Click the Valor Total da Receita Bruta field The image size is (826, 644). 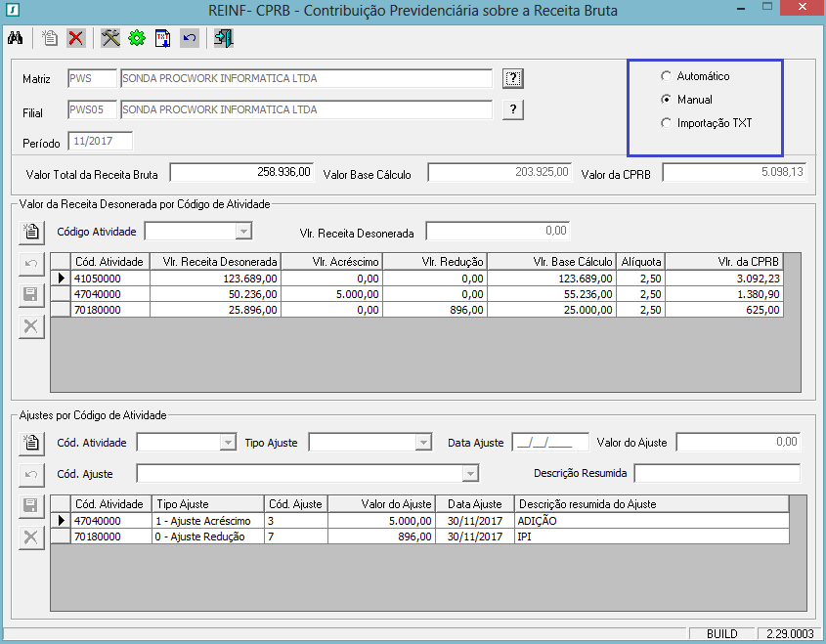(x=241, y=173)
